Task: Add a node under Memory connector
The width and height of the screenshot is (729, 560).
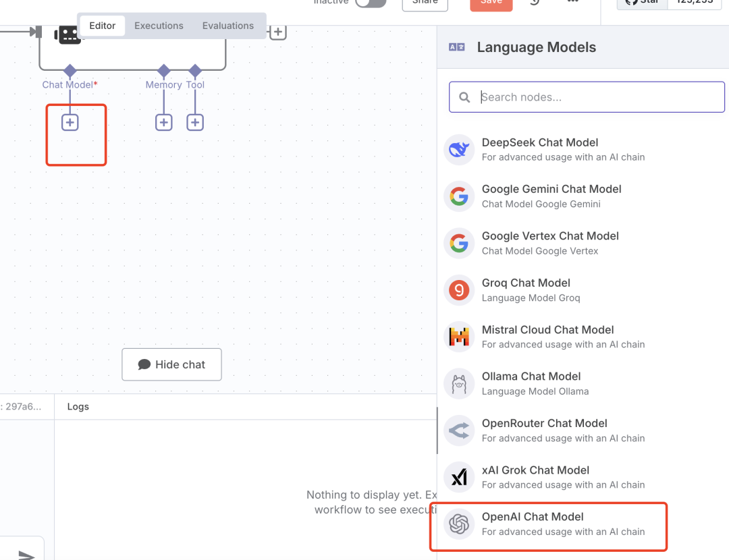Action: tap(163, 122)
